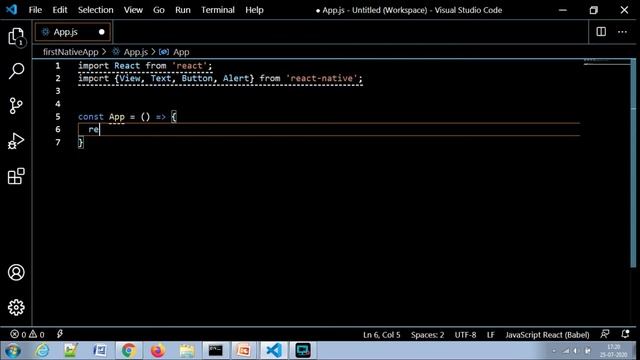Click the lightning bolt status icon
This screenshot has width=640, height=360.
coord(60,334)
